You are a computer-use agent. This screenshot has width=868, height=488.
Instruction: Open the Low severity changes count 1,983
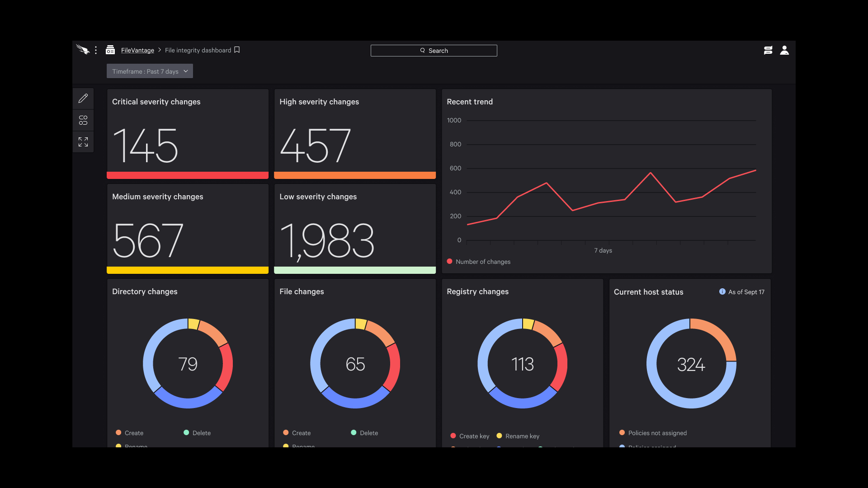327,240
